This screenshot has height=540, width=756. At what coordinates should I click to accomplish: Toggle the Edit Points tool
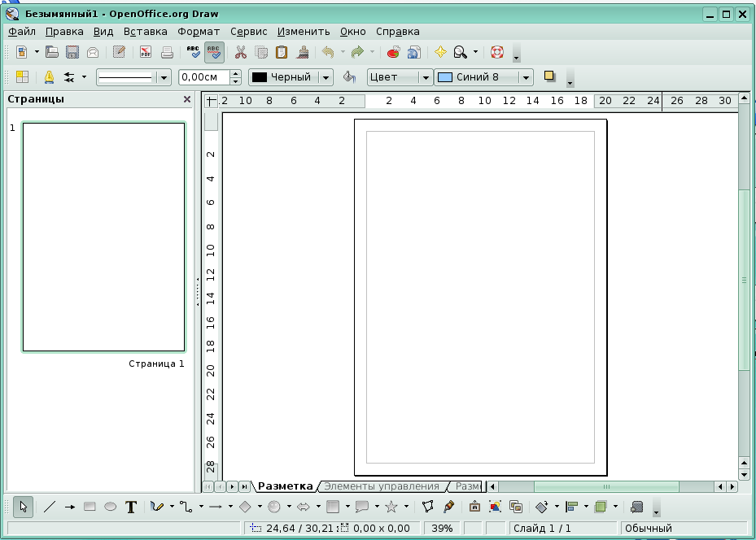[429, 507]
